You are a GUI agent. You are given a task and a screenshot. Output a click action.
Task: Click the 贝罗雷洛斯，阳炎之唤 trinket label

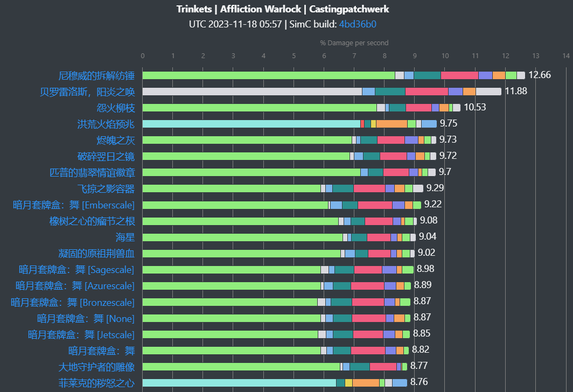[87, 92]
